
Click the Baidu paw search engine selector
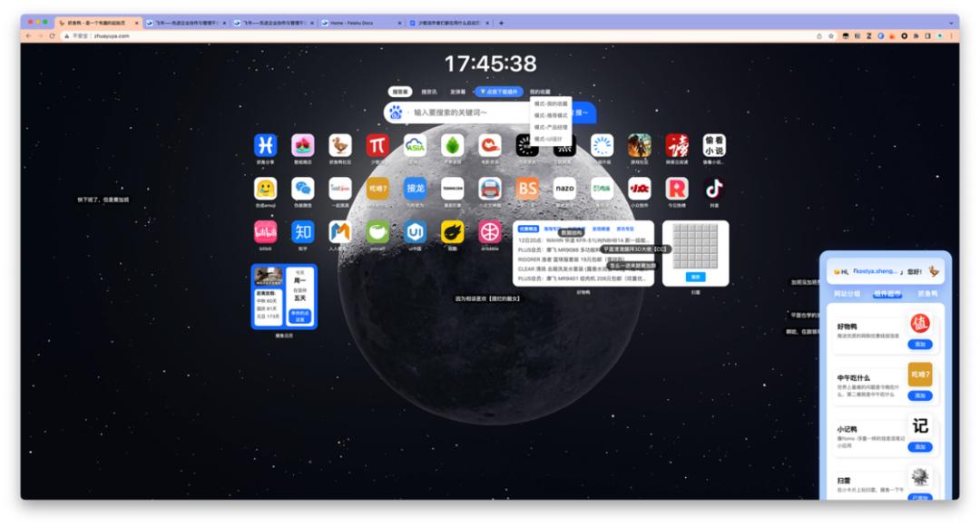[396, 112]
